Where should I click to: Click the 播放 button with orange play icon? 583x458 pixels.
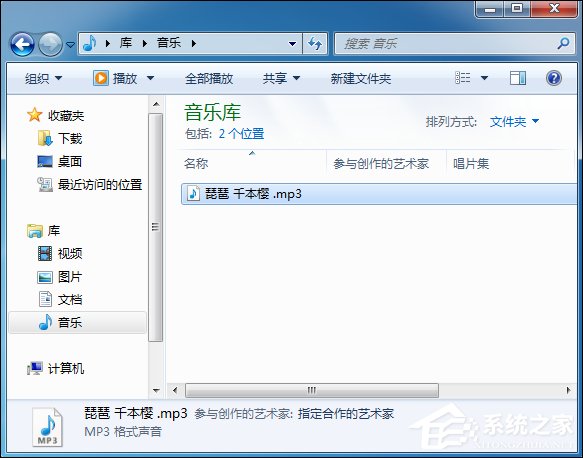point(115,78)
